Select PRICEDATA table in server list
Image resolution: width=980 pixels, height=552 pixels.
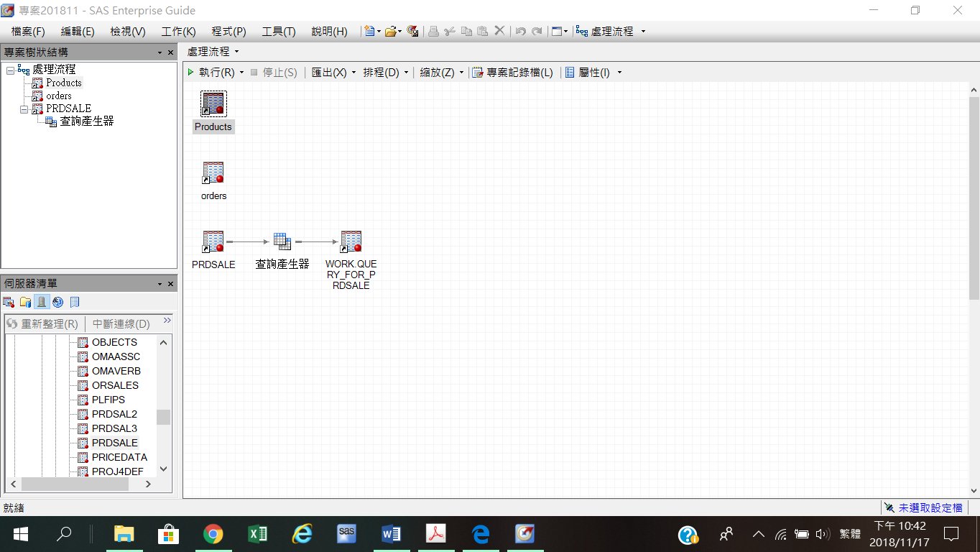(119, 457)
